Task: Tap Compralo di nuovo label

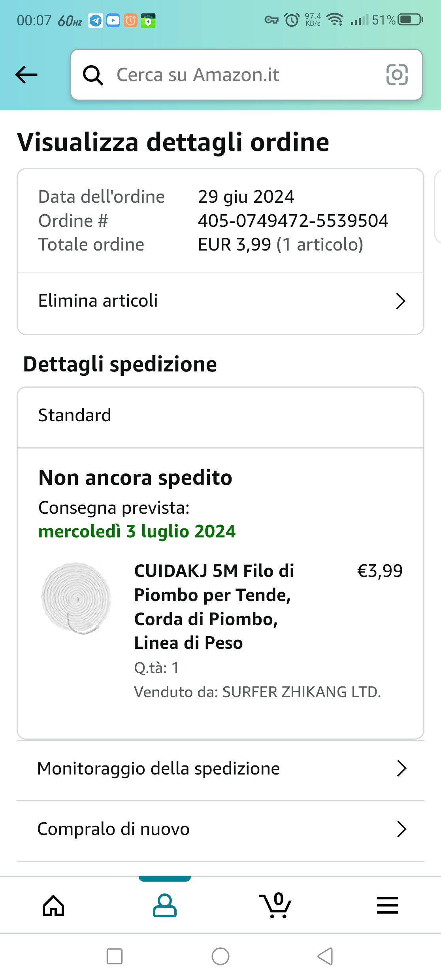Action: click(113, 829)
